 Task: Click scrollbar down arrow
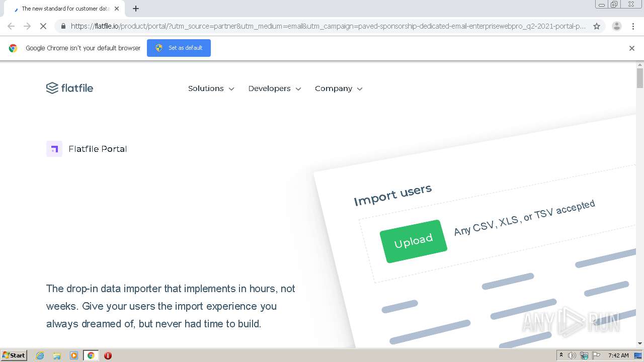[640, 343]
